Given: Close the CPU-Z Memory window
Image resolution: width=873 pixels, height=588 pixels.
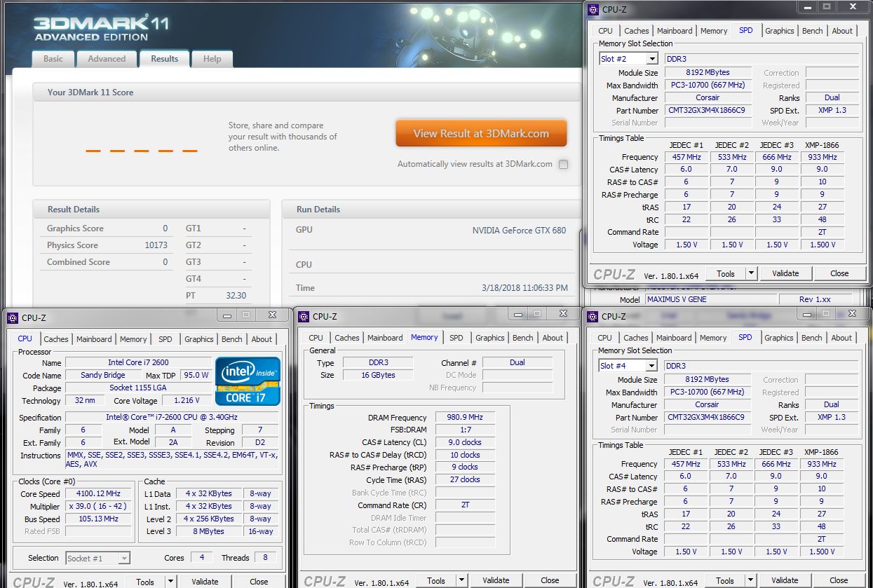Looking at the screenshot, I should (x=563, y=314).
